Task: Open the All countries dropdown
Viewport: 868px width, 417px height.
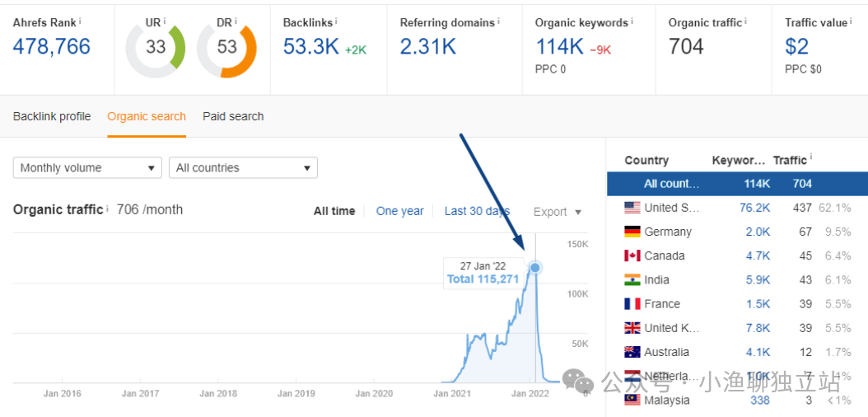Action: coord(243,168)
